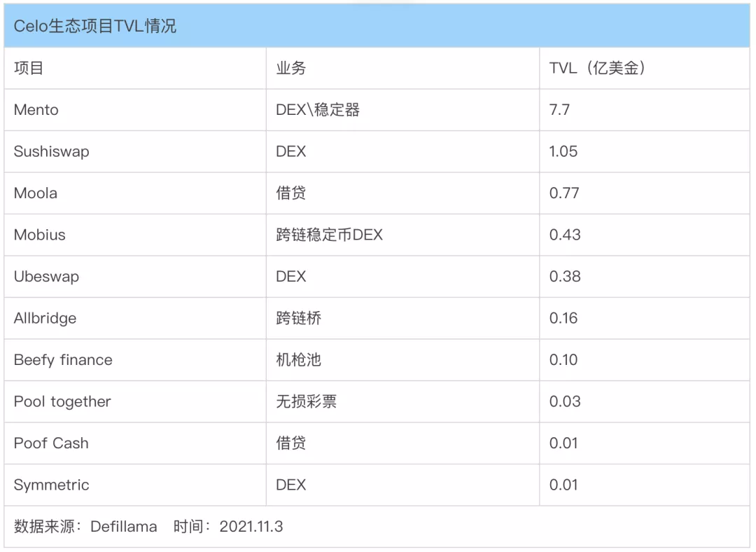The width and height of the screenshot is (756, 552).
Task: Select Mento's TVL value 7.7
Action: 559,110
